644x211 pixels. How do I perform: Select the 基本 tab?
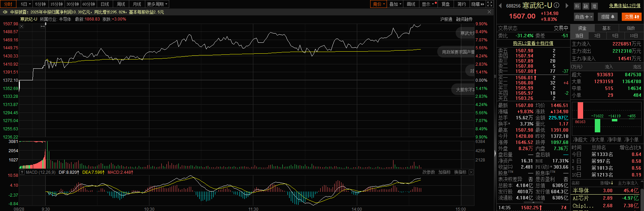tap(606, 28)
